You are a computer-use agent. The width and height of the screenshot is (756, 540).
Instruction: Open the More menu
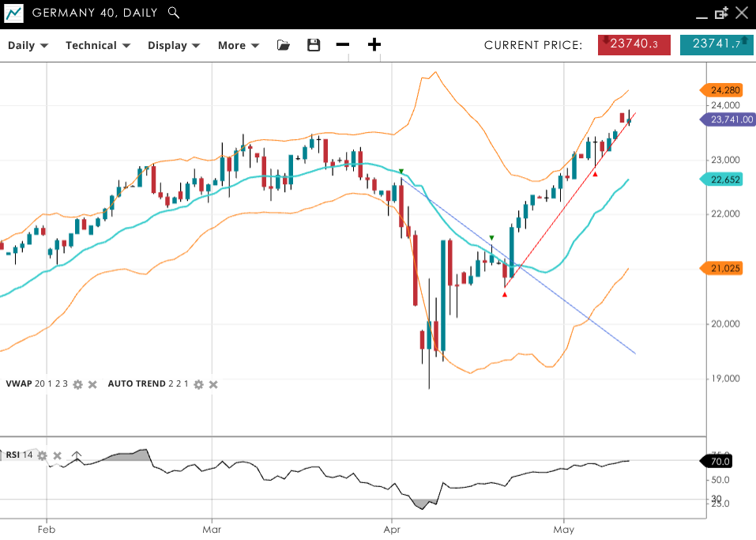239,45
